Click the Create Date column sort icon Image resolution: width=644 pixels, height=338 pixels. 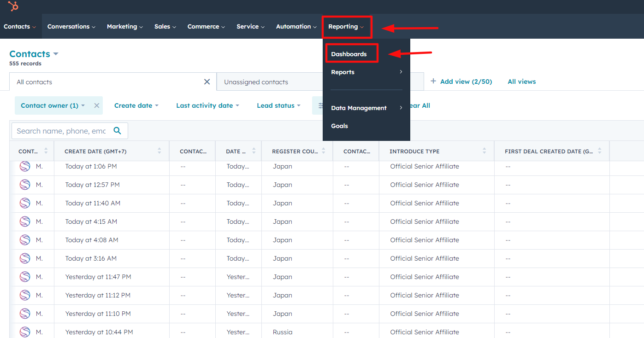(x=160, y=151)
